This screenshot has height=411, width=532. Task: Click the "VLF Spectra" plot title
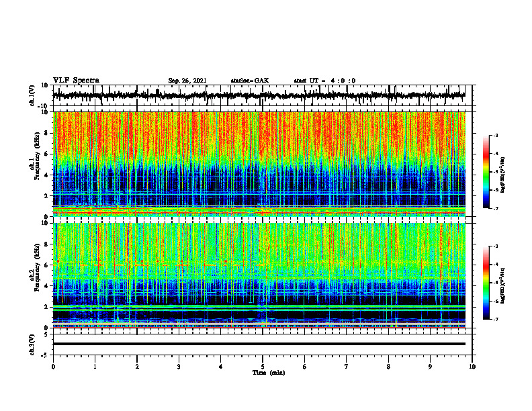(x=76, y=80)
